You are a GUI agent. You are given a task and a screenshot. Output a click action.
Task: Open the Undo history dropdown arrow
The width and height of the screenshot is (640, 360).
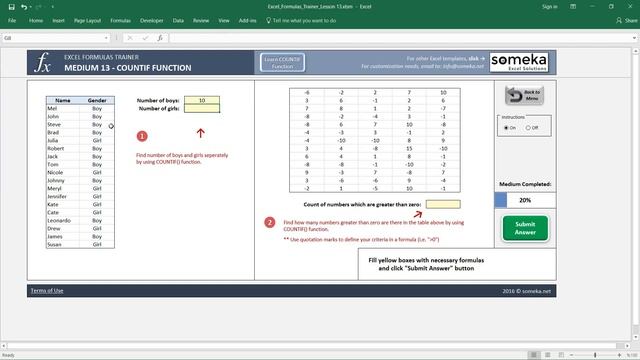pos(31,7)
